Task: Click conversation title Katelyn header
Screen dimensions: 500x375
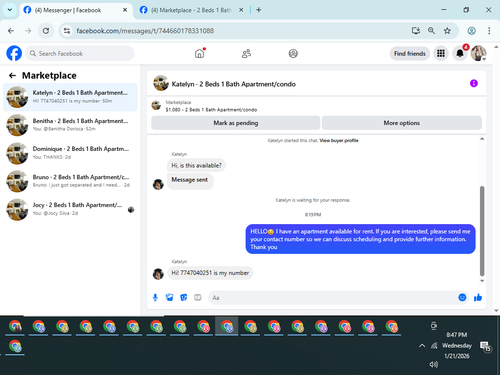Action: (233, 84)
